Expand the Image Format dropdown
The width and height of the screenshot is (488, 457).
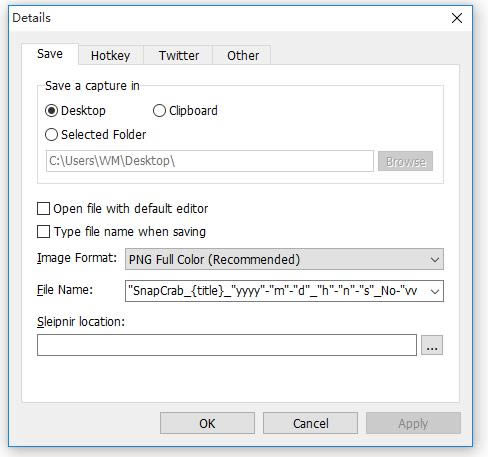pos(284,259)
